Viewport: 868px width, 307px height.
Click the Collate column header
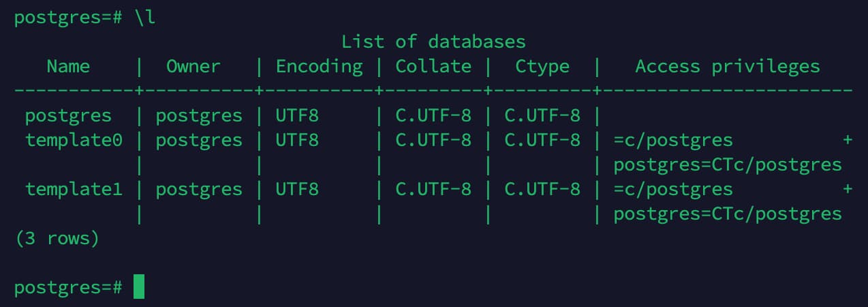click(x=433, y=66)
